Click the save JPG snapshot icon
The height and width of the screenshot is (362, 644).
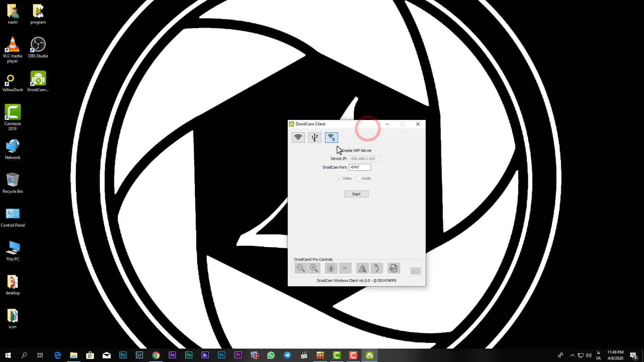point(393,268)
